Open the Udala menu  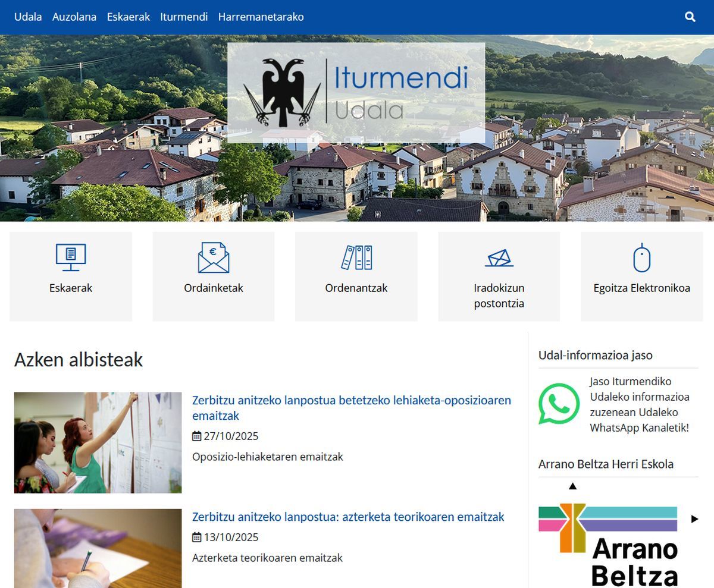(x=28, y=17)
